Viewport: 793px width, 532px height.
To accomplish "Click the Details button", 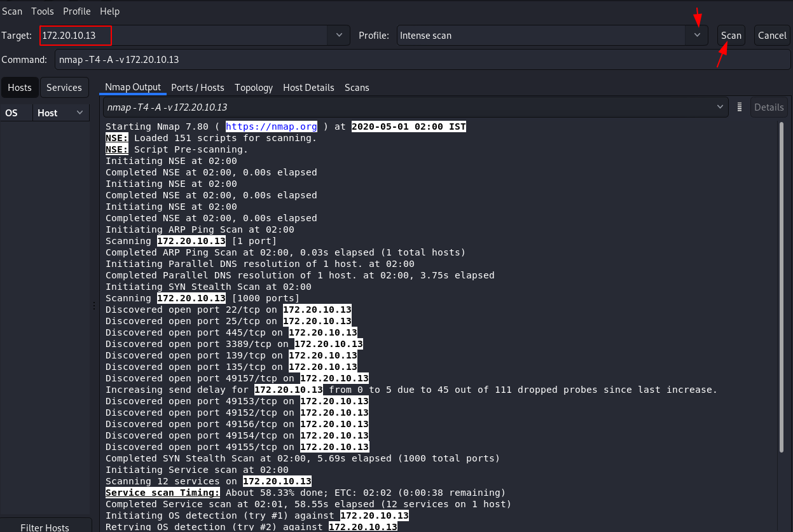I will click(x=769, y=107).
